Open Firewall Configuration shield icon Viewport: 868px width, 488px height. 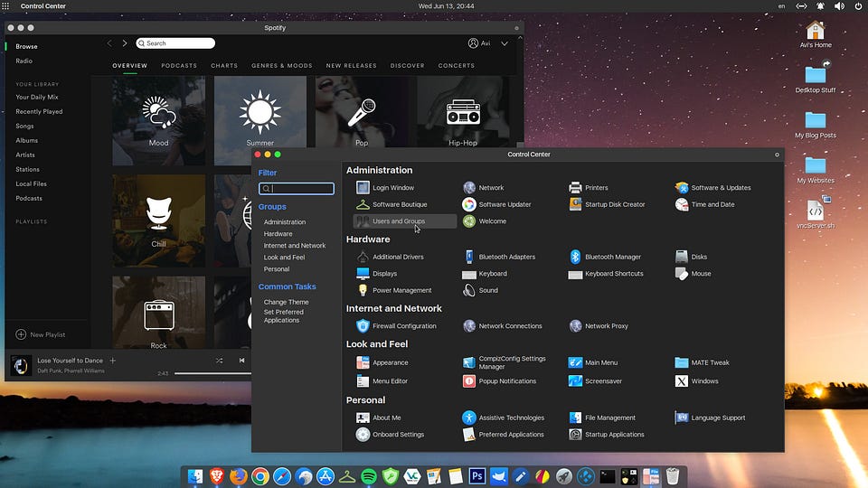(x=363, y=326)
